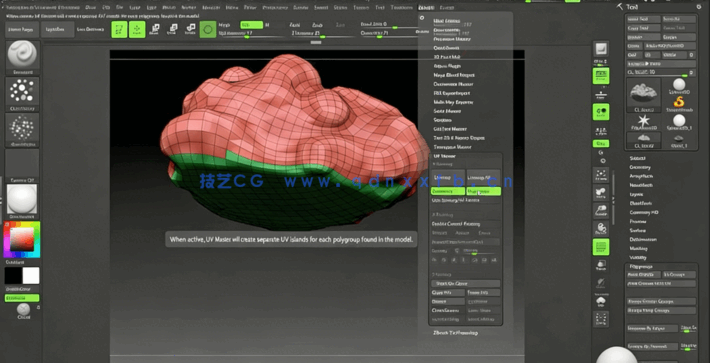Select the Move transform icon in top shelf
This screenshot has height=363, width=710.
[154, 30]
